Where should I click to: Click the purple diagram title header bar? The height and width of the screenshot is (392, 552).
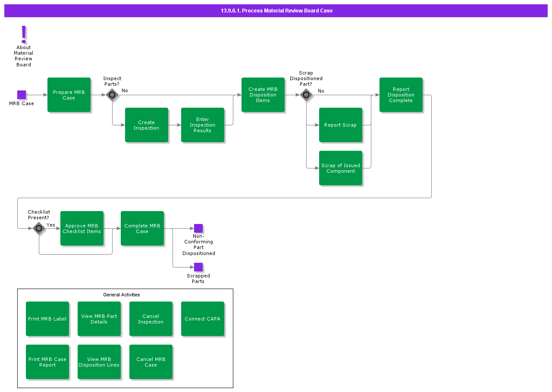tap(276, 11)
